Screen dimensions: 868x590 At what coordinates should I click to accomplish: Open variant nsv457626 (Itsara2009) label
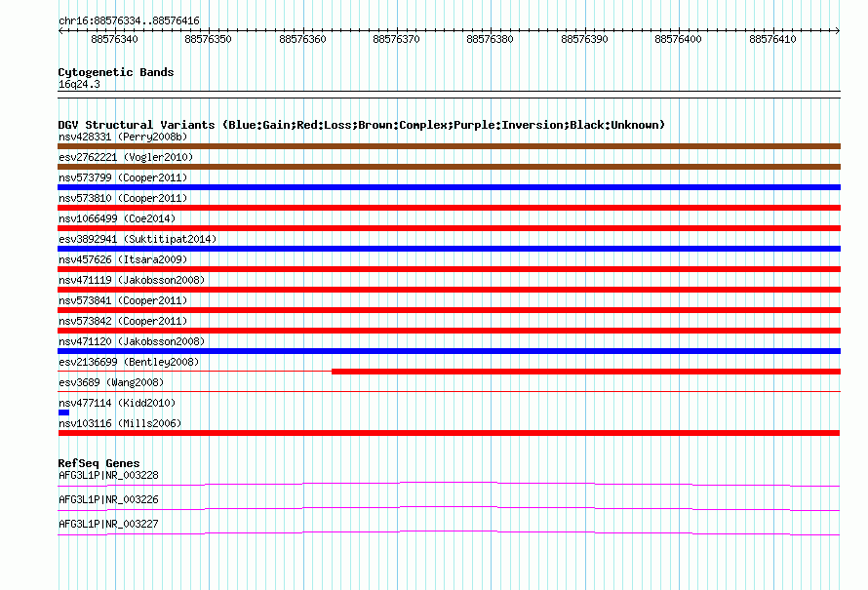(x=123, y=259)
